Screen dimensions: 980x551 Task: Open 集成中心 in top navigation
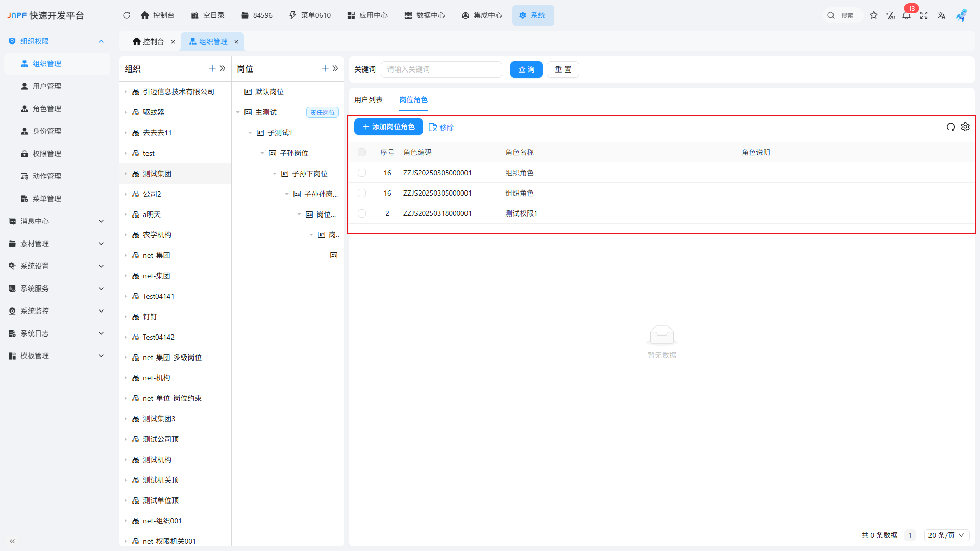(482, 15)
